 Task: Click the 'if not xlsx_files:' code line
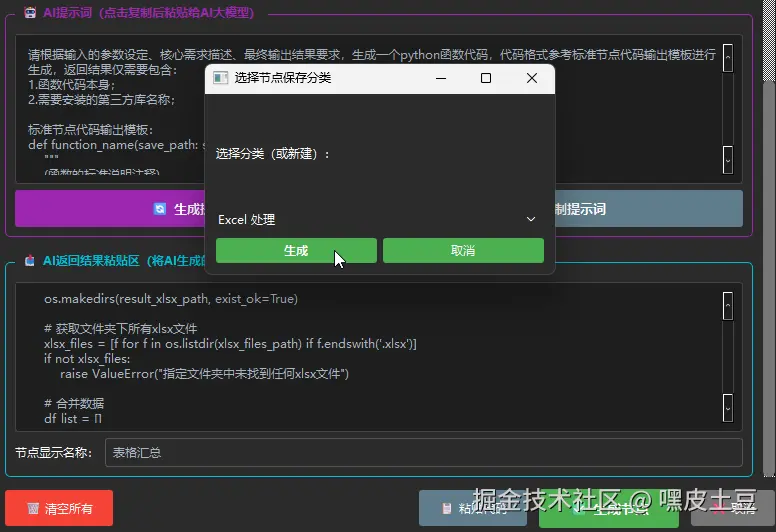[87, 359]
